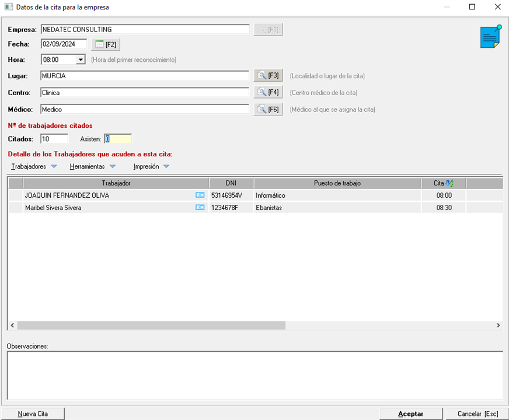
Task: Open the Hora dropdown list
Action: coord(81,60)
